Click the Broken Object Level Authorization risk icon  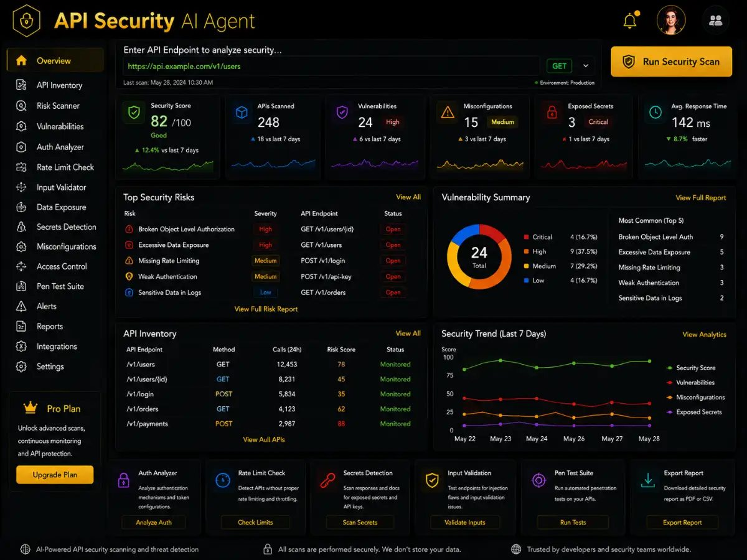coord(129,229)
